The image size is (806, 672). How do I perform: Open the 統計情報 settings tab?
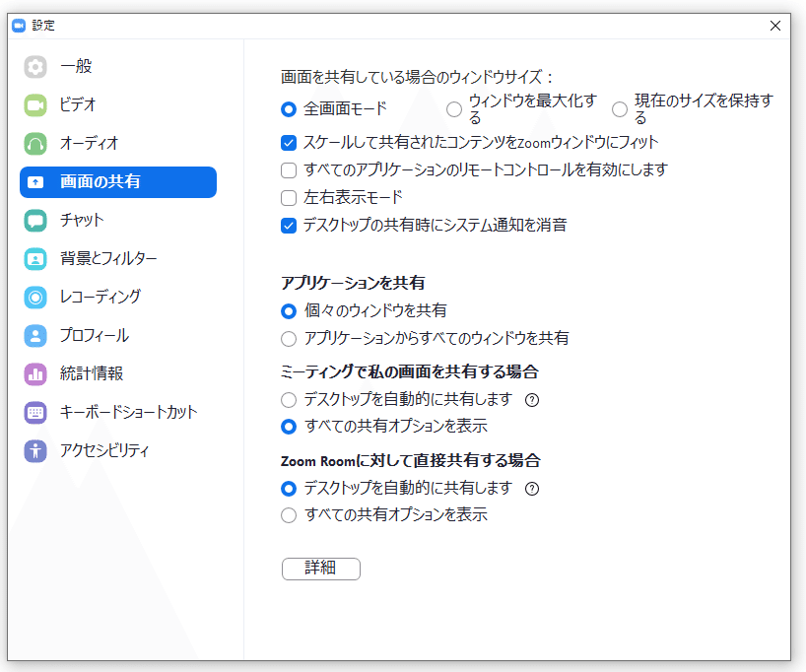pos(118,373)
